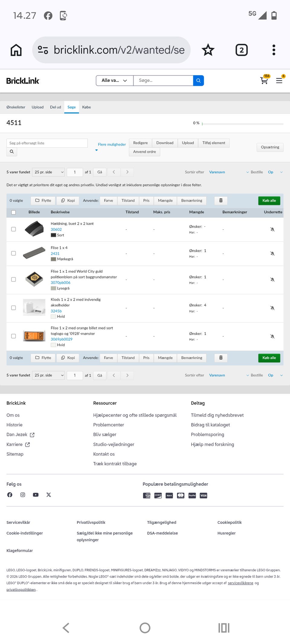Toggle notification bell for part 3245b
The image size is (290, 644).
point(272,308)
